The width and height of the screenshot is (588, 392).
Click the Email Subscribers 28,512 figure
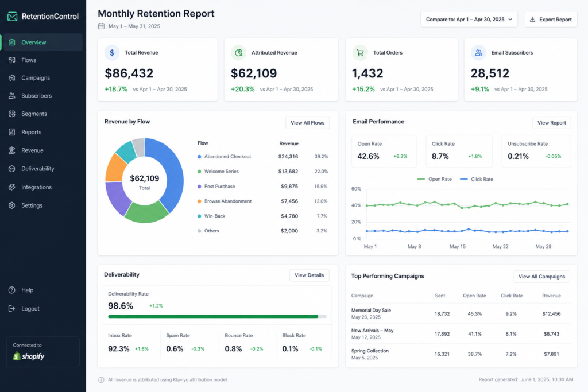click(490, 73)
